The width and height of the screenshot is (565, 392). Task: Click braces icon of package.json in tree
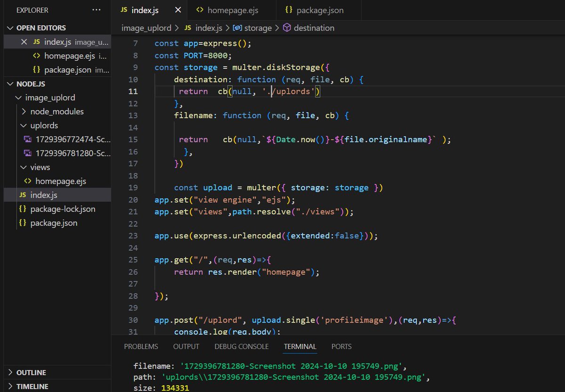23,223
